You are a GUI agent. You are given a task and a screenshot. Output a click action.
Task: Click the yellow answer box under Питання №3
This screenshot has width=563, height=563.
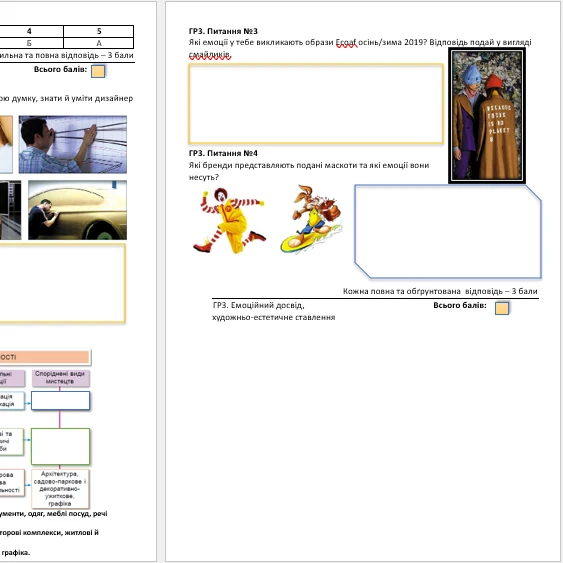[316, 104]
